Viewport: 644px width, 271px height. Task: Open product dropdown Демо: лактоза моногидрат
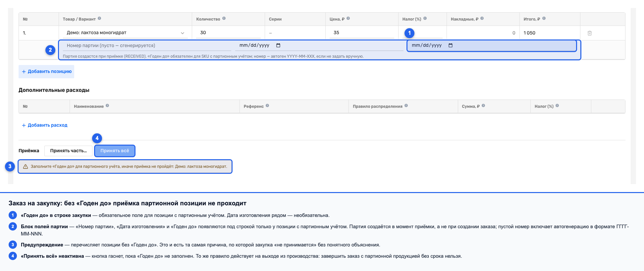point(125,33)
